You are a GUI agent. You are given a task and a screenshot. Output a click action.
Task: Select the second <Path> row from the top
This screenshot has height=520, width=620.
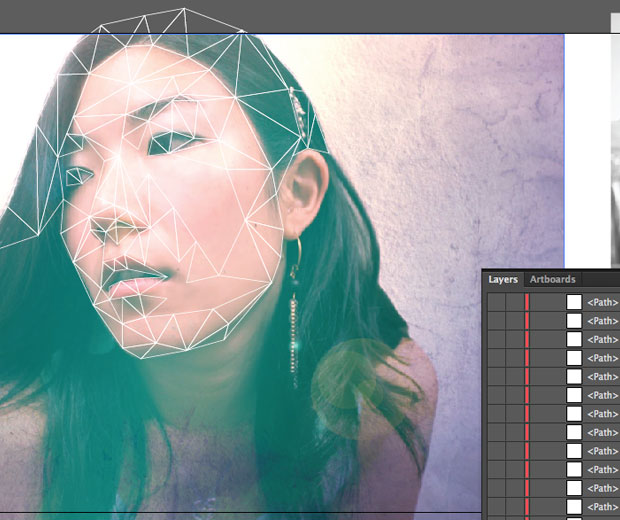pos(554,321)
